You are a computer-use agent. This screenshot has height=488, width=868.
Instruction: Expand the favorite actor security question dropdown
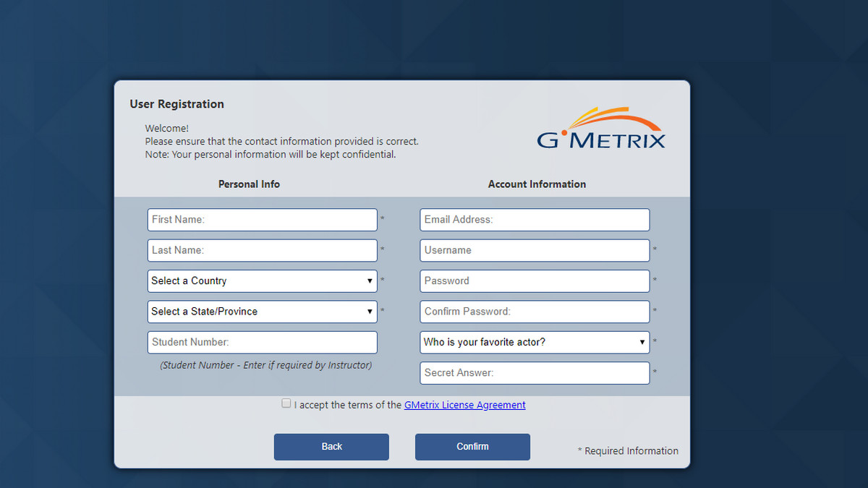tap(535, 342)
